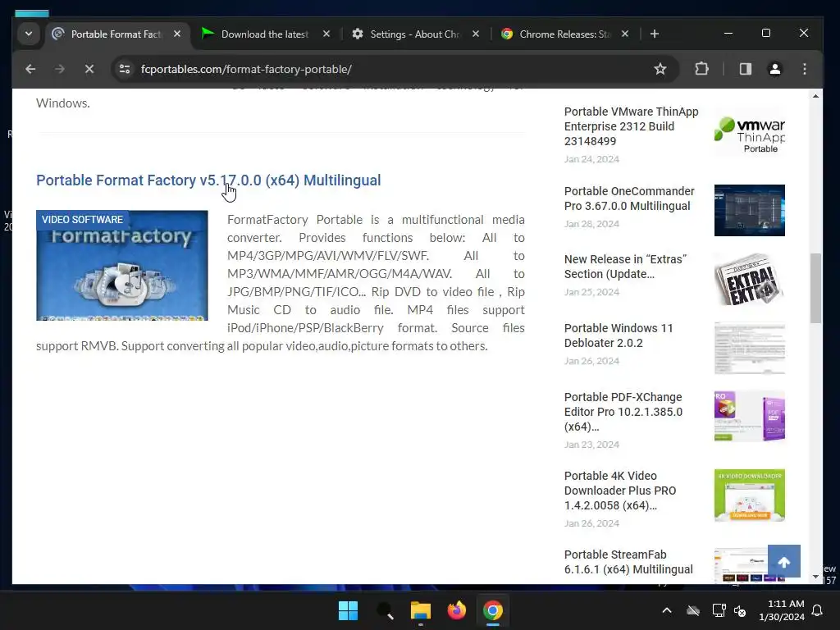
Task: Open Portable 4K Video Downloader Plus link
Action: pos(620,491)
